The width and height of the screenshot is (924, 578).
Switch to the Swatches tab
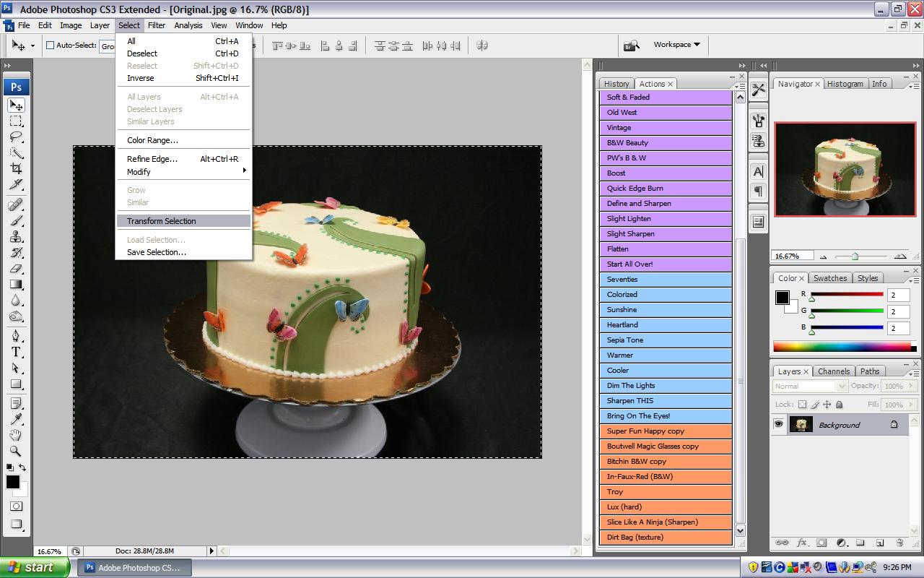tap(830, 278)
